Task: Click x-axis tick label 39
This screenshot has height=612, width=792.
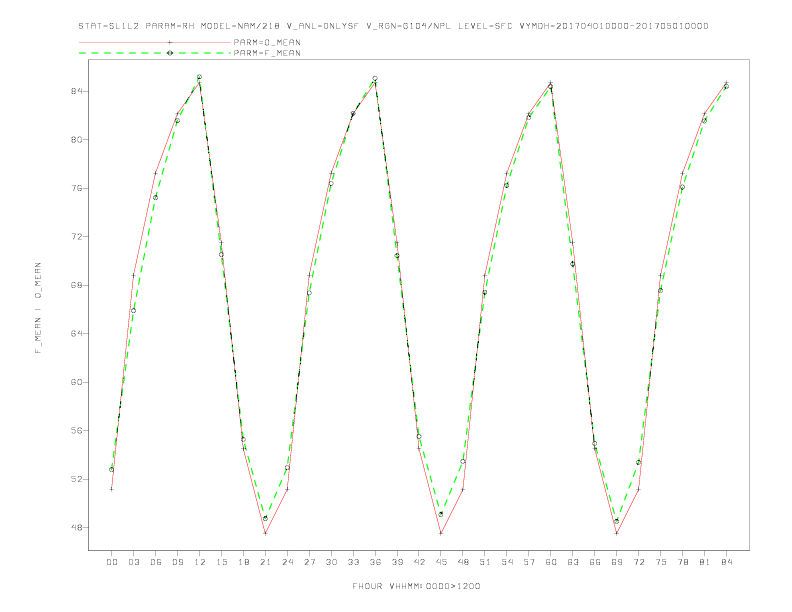Action: (397, 562)
